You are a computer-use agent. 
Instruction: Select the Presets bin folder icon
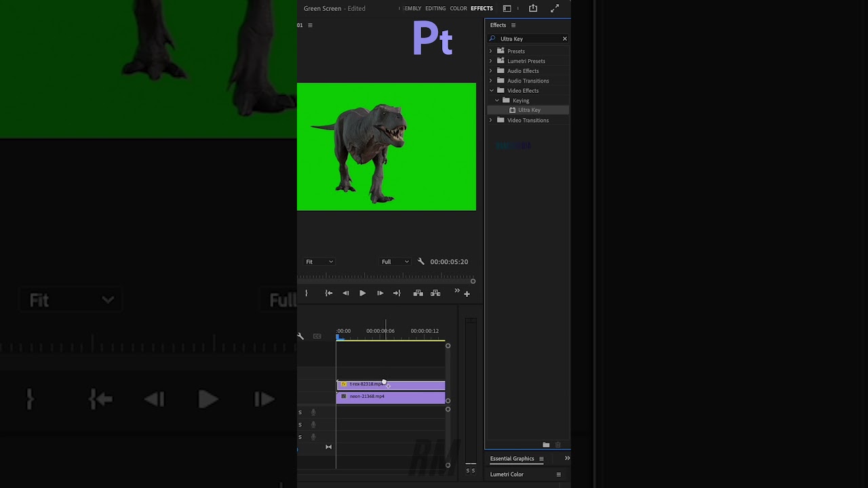[x=500, y=51]
